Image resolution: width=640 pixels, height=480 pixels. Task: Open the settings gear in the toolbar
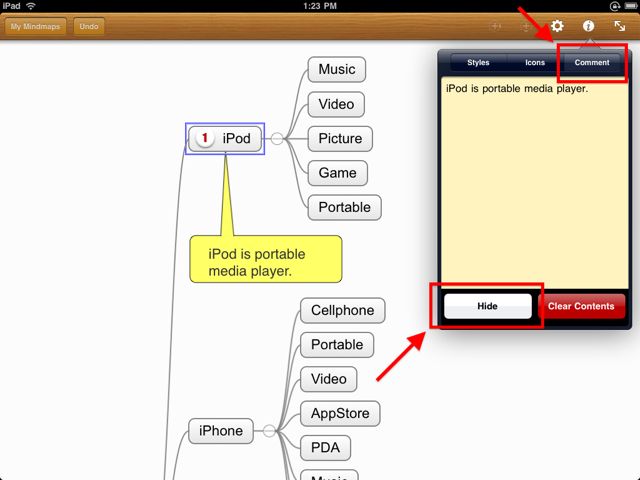(x=557, y=26)
